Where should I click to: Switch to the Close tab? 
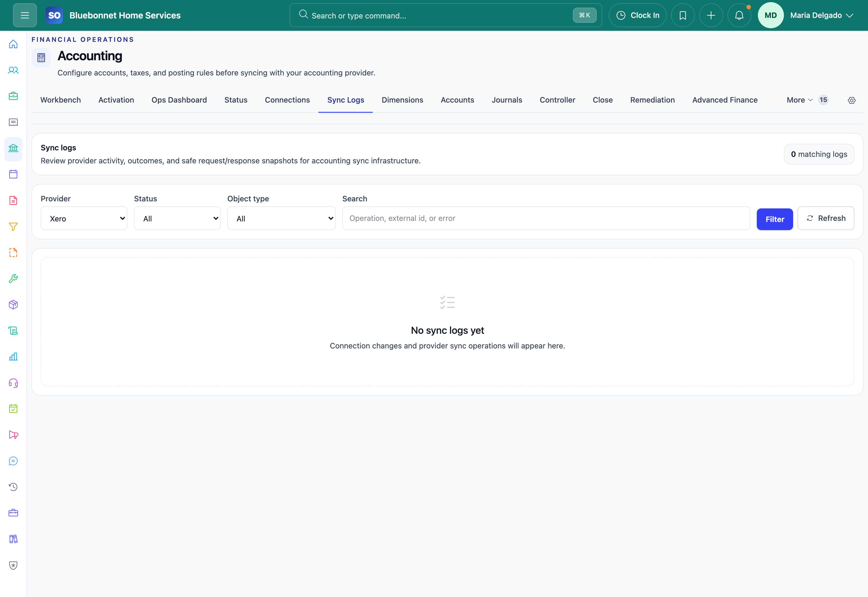point(603,100)
